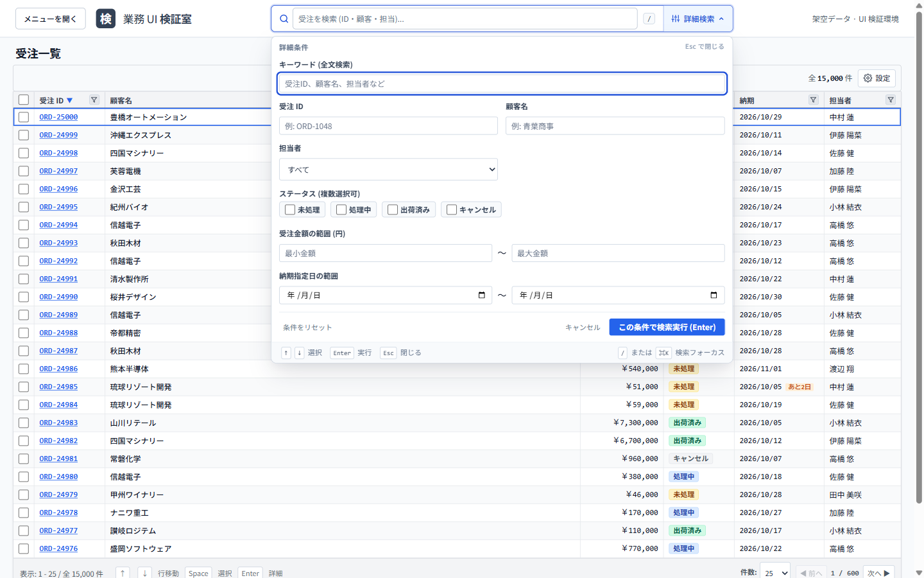Tick the 未処理 status checkbox
The image size is (924, 578).
click(290, 210)
